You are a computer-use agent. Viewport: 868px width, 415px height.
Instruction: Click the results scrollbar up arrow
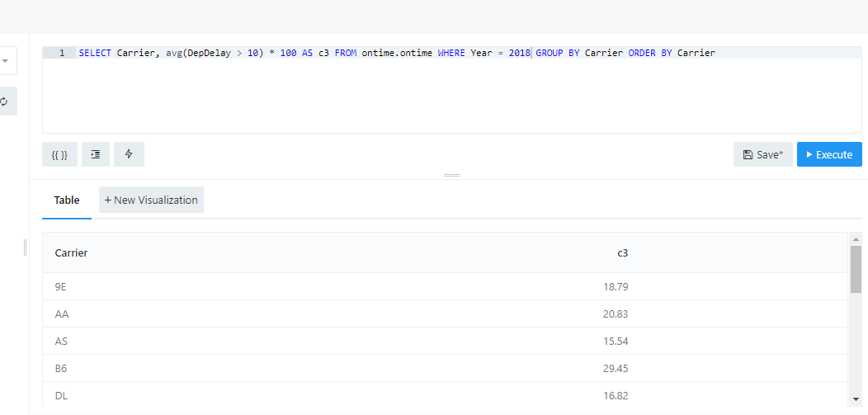(x=856, y=239)
